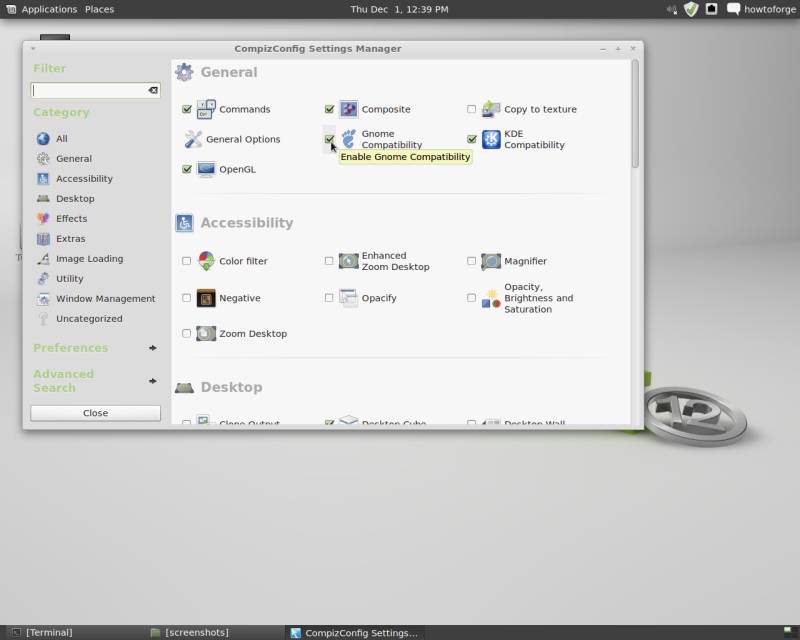800x640 pixels.
Task: Expand the Preferences section arrow
Action: 153,348
